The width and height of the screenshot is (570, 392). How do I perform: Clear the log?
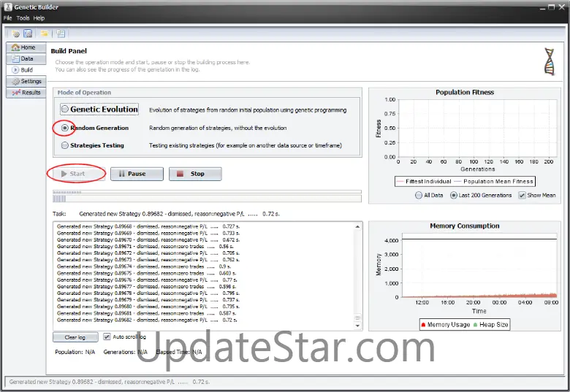point(75,337)
